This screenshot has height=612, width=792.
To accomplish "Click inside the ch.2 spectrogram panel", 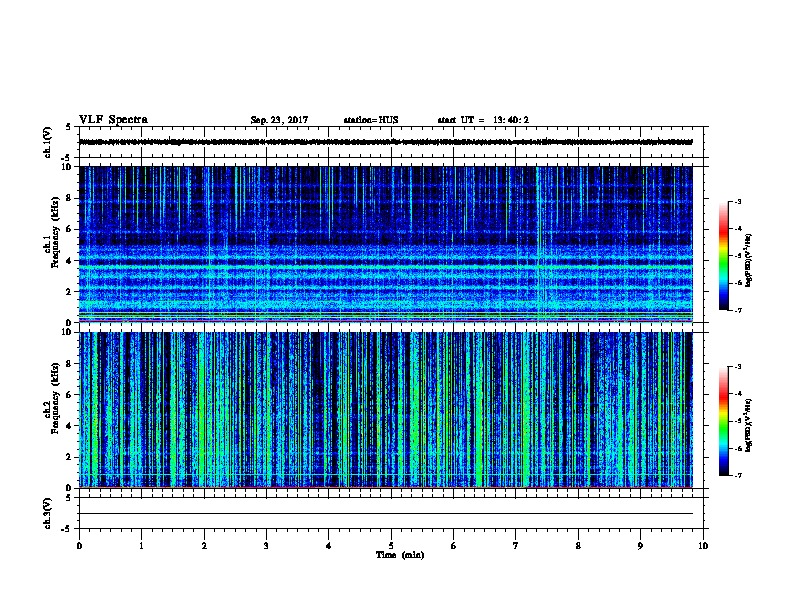I will tap(386, 410).
